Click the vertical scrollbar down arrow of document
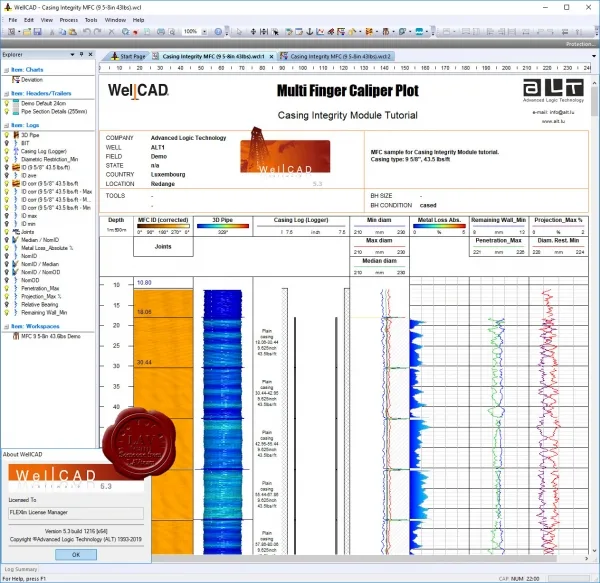This screenshot has width=600, height=583. (x=594, y=551)
